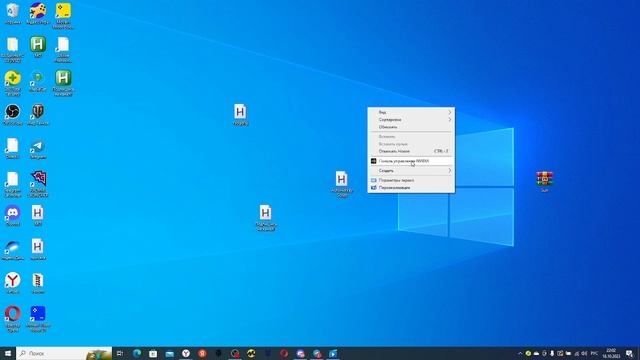This screenshot has height=360, width=640.
Task: Click the taskbar search field 'Поиск'
Action: (64, 353)
